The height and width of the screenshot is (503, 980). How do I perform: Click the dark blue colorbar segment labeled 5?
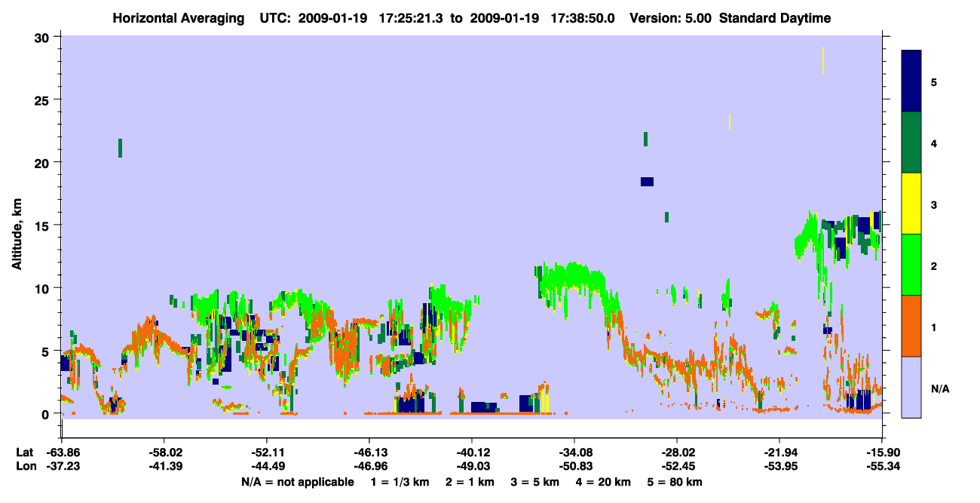tap(911, 81)
